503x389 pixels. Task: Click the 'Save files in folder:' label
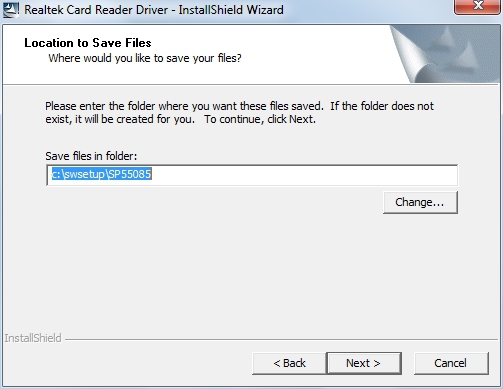click(x=91, y=156)
